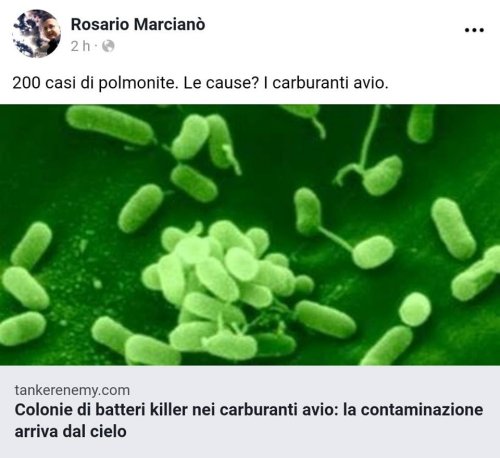Viewport: 500px width, 458px height.
Task: Click the tankerenemy.com source domain
Action: point(72,390)
